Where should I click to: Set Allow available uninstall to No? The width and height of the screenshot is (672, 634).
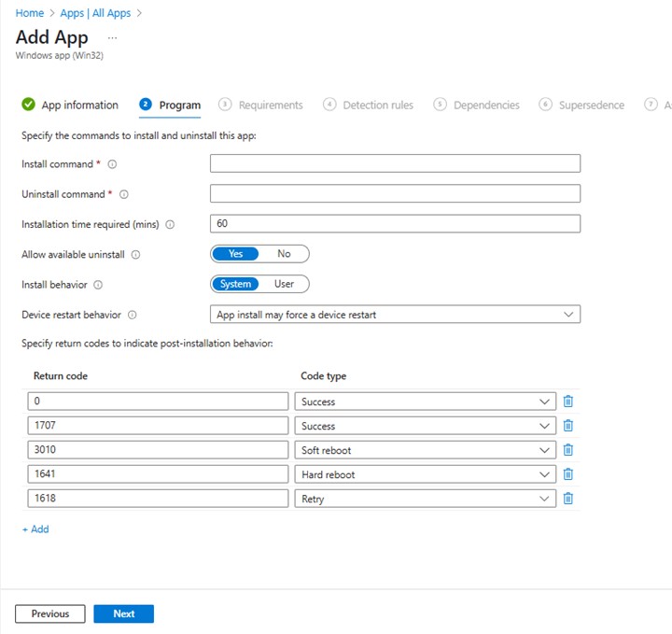point(284,254)
